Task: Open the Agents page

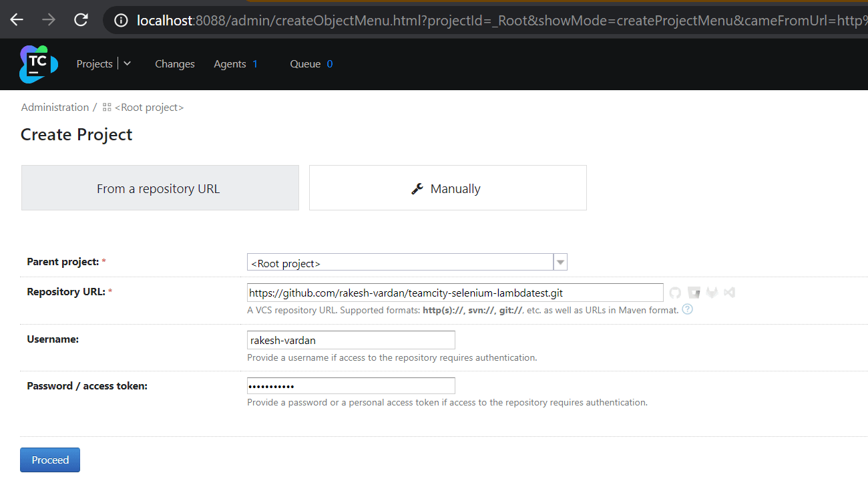Action: (x=230, y=64)
